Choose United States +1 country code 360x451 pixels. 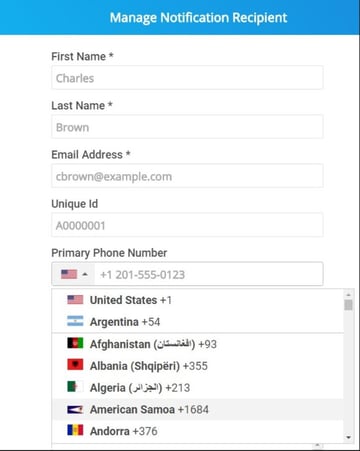[198, 300]
